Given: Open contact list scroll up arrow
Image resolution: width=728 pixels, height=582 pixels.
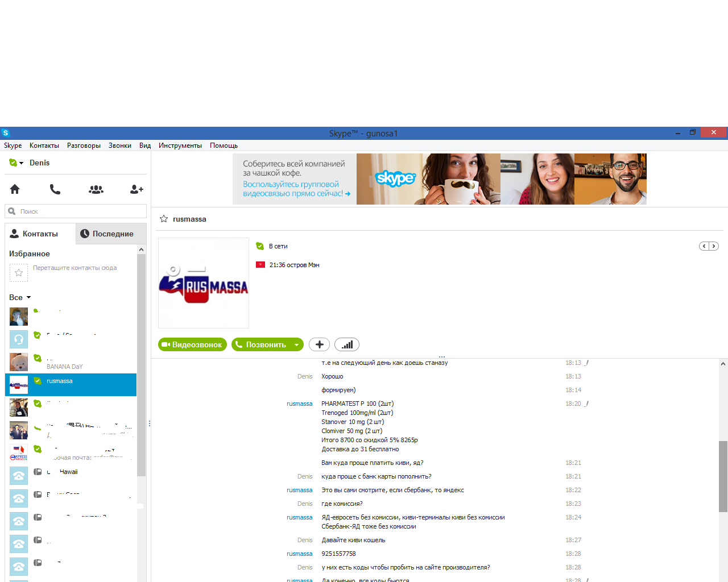Looking at the screenshot, I should pos(141,250).
